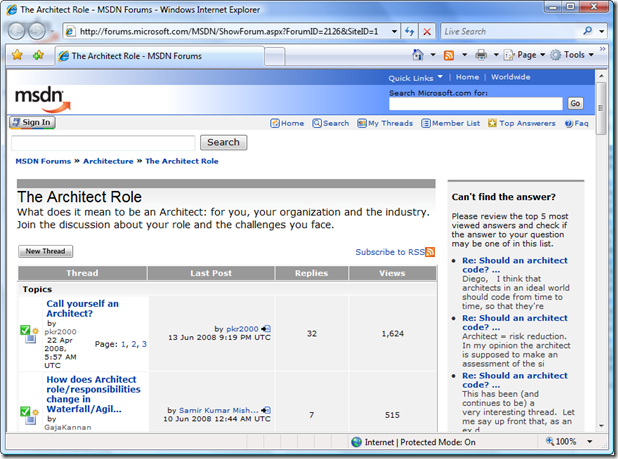The image size is (618, 459).
Task: Click the vertical scrollbar down arrow
Action: (x=601, y=426)
